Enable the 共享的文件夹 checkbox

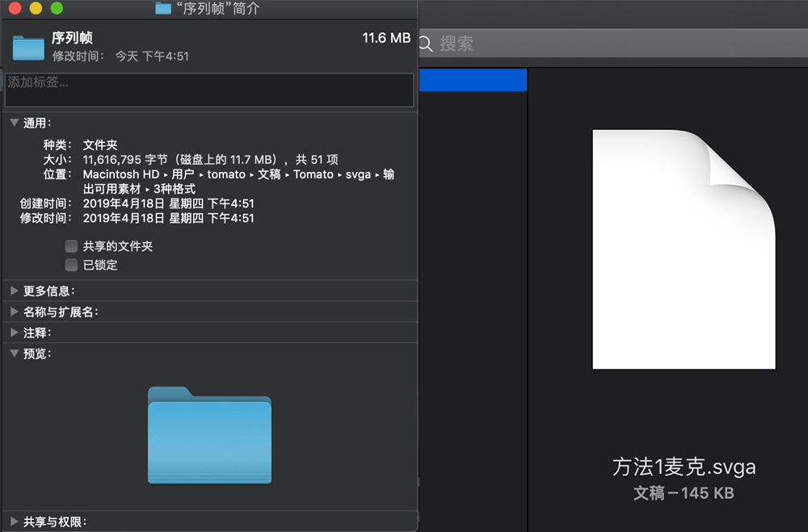click(x=71, y=246)
